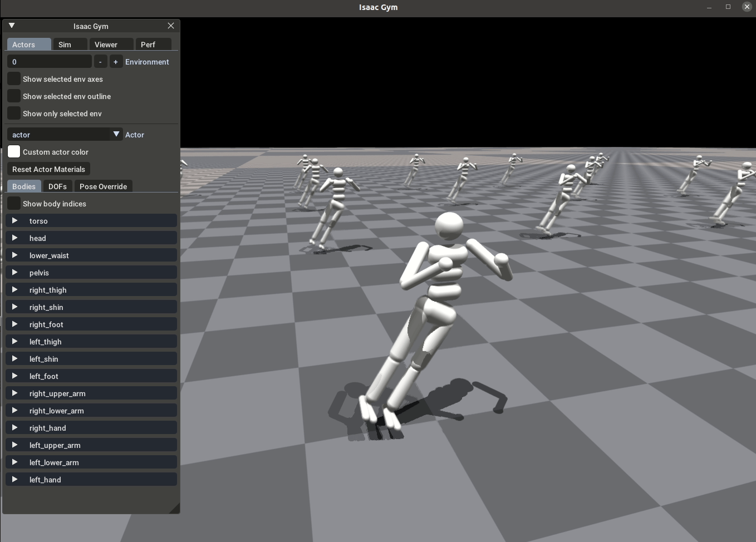Click Reset Actor Materials button
The image size is (756, 542).
point(48,169)
